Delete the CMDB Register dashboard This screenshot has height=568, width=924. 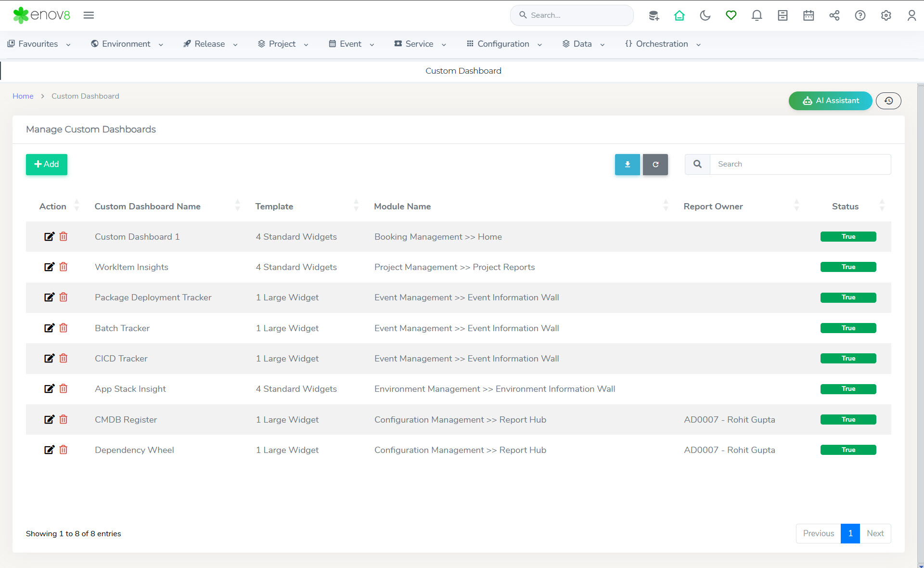pos(64,419)
